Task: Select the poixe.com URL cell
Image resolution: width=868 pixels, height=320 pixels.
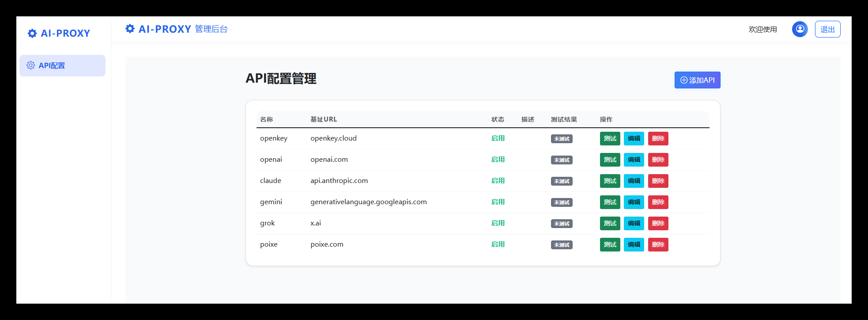Action: [327, 244]
